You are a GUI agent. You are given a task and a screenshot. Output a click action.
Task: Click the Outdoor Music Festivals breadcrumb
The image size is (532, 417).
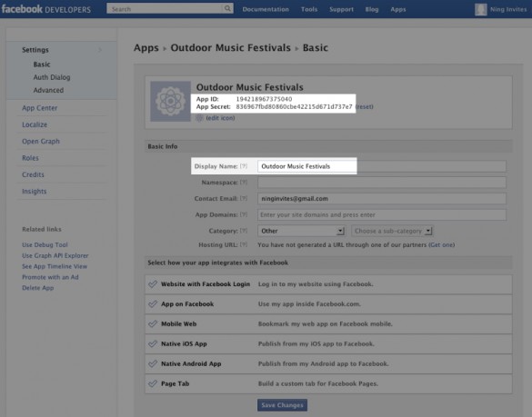tap(231, 48)
